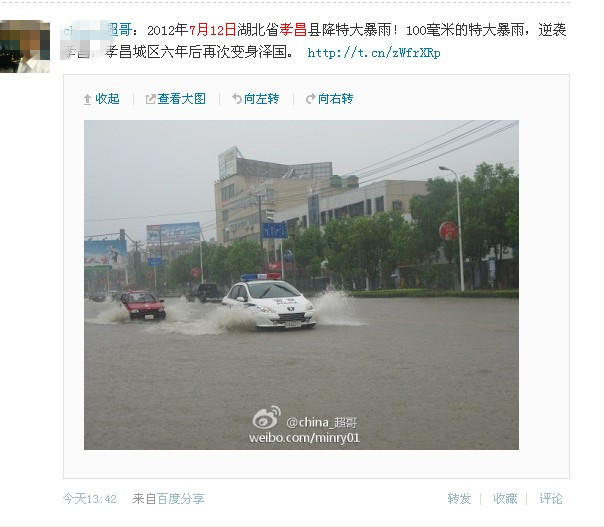Click the open-in-new-window icon before 查看大图

coord(150,99)
